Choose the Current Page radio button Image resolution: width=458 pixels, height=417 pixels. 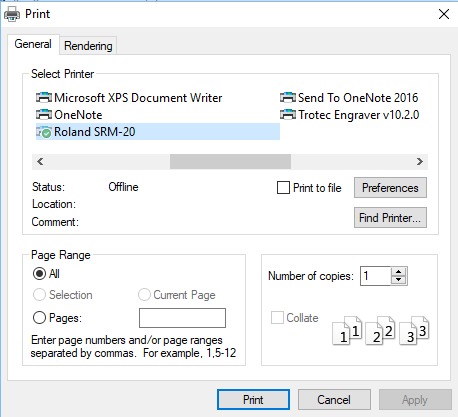click(144, 295)
